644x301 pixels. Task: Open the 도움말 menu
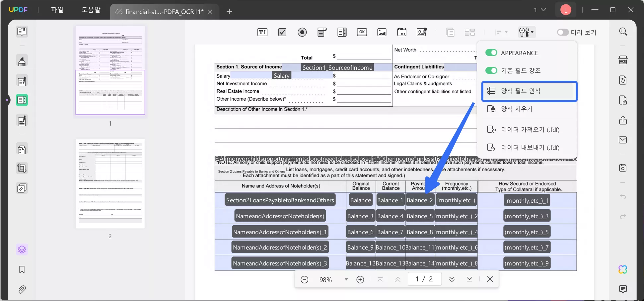click(91, 10)
